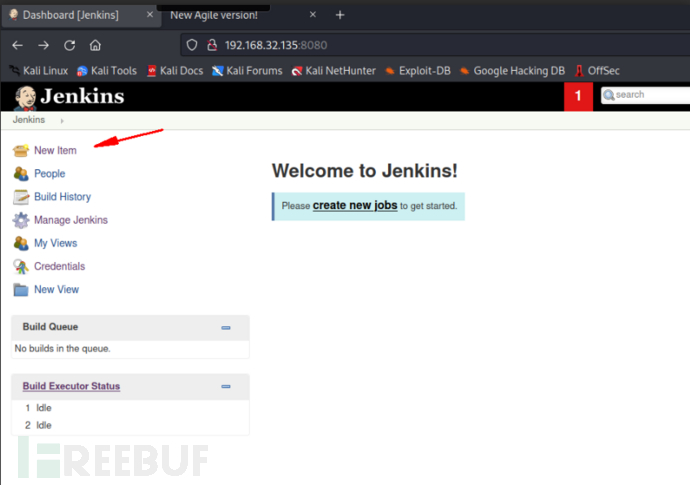Reload the page with refresh icon

70,45
